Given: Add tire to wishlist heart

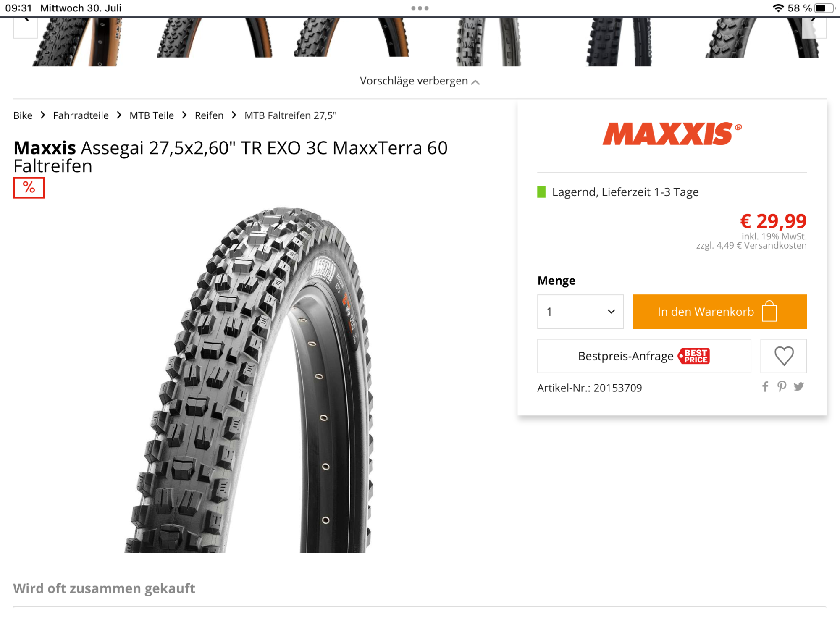Looking at the screenshot, I should point(784,356).
